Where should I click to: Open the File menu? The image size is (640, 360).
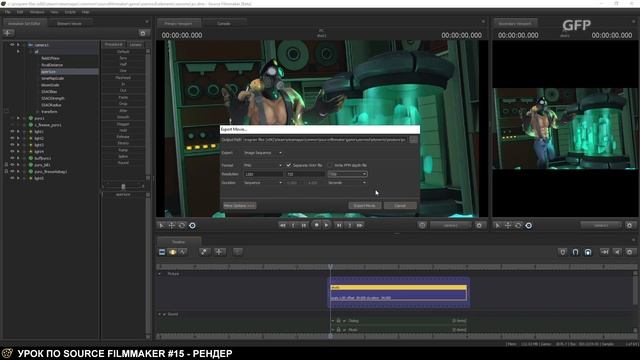point(7,12)
